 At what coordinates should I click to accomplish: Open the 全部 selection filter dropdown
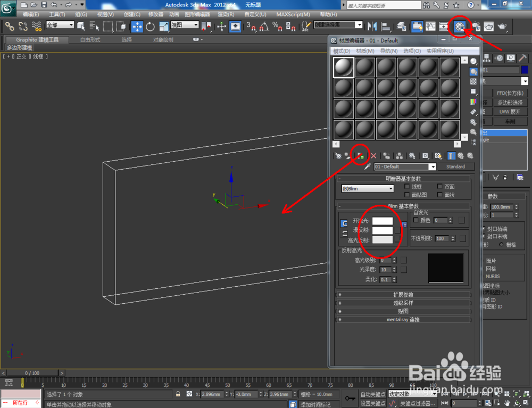[60, 25]
